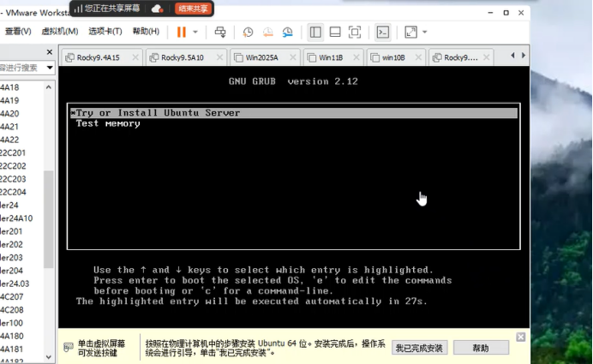This screenshot has width=593, height=364.
Task: Open the dropdown arrow beside the pause button
Action: (195, 32)
